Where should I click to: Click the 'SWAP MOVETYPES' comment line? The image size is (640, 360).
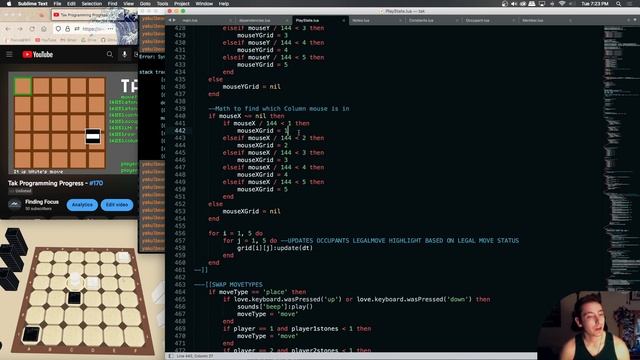[x=229, y=284]
